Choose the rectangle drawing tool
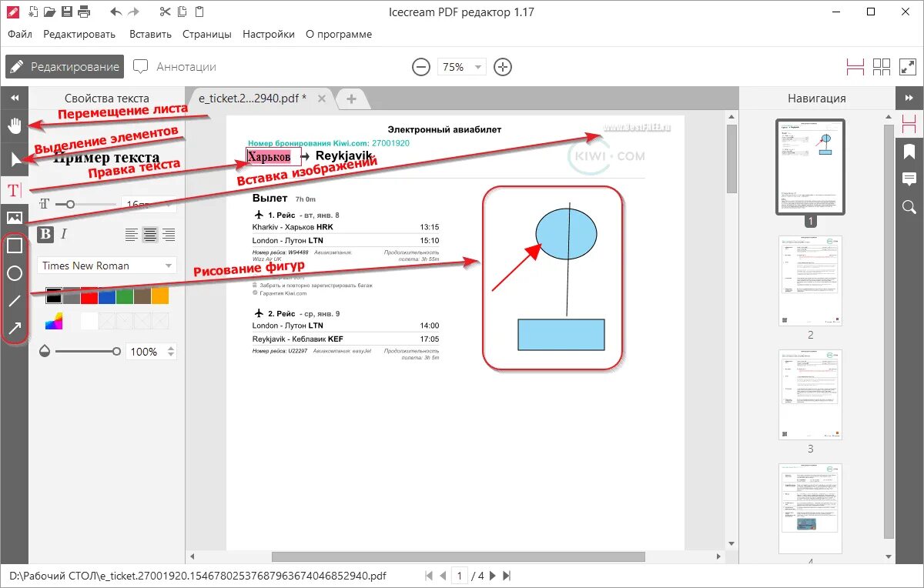This screenshot has height=588, width=924. (14, 246)
